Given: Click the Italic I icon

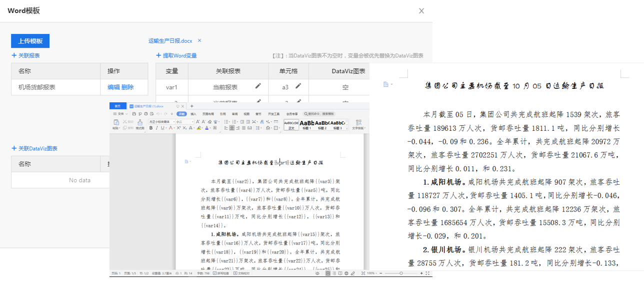Looking at the screenshot, I should tap(156, 128).
